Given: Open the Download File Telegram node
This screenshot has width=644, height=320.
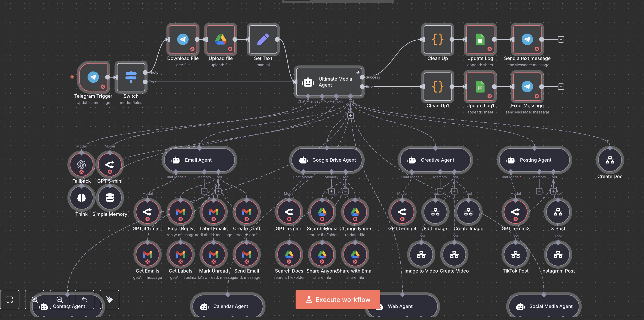Looking at the screenshot, I should pyautogui.click(x=183, y=39).
